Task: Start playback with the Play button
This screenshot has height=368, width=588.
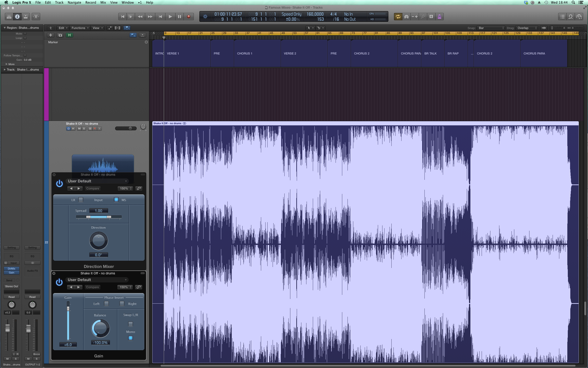Action: [170, 17]
